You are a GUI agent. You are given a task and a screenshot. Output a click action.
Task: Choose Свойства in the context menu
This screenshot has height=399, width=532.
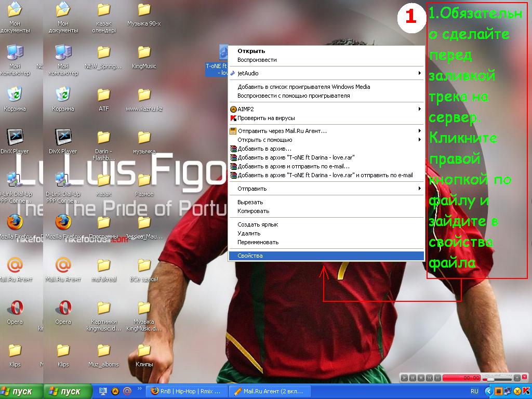(x=326, y=256)
